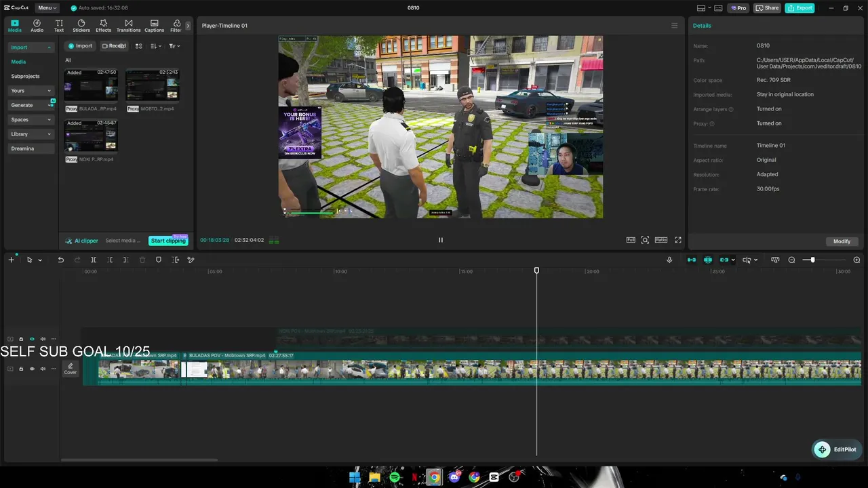This screenshot has width=868, height=488.
Task: Click the player zoom-to-fit icon
Action: point(645,240)
